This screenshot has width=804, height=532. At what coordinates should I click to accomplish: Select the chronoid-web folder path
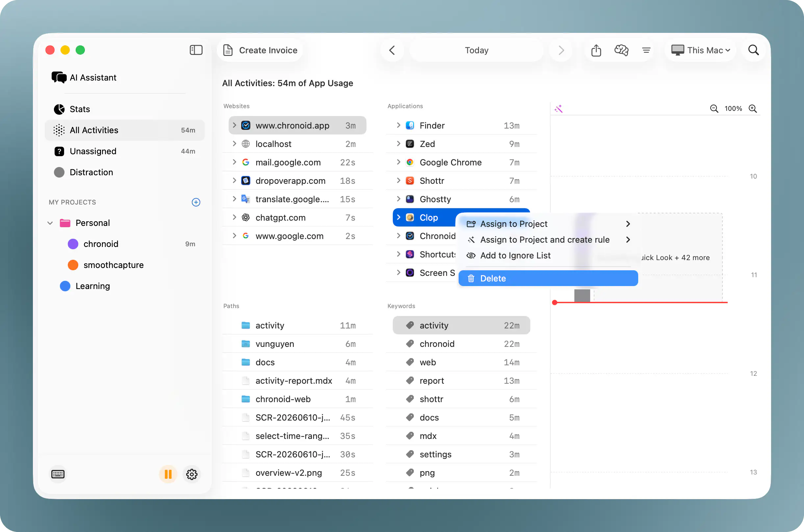click(297, 399)
